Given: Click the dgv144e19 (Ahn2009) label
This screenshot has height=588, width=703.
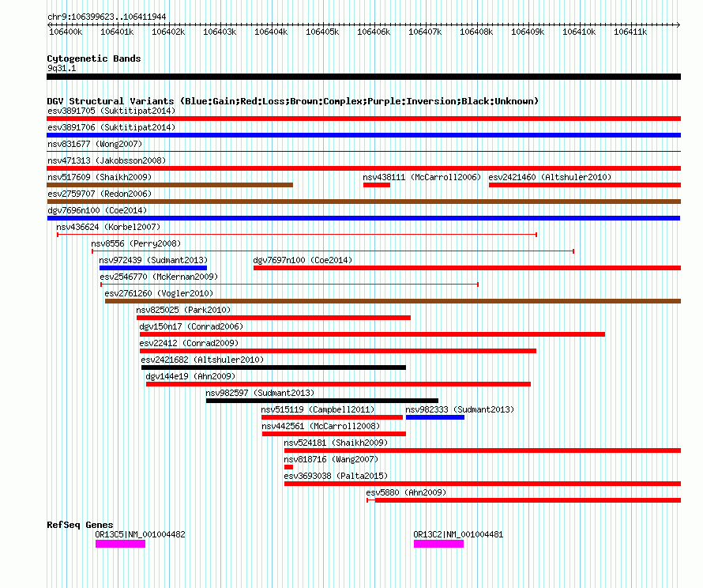Looking at the screenshot, I should point(190,376).
